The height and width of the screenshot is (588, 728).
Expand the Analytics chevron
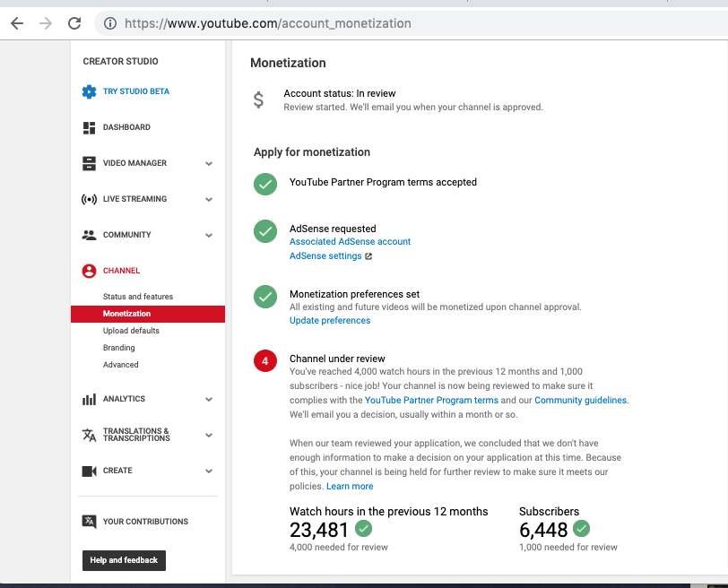pyautogui.click(x=209, y=400)
